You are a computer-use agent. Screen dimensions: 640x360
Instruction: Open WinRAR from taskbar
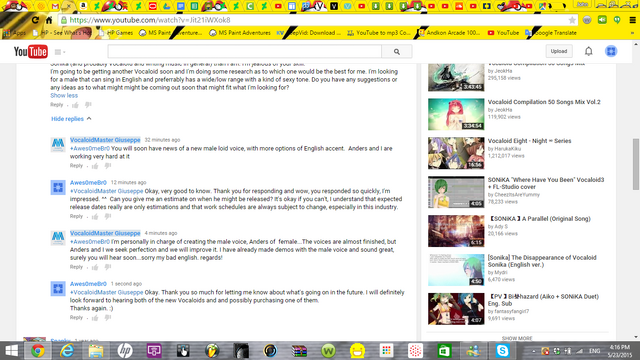click(299, 351)
